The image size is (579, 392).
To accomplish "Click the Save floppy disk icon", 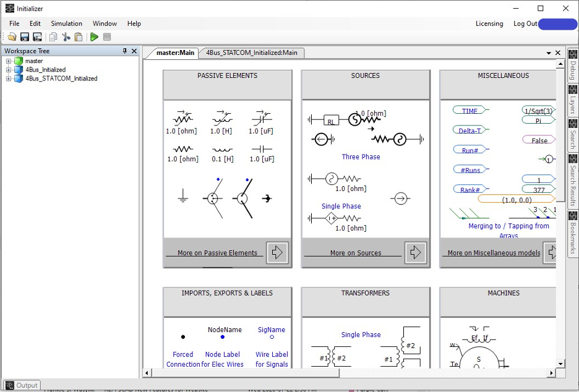I will click(24, 37).
